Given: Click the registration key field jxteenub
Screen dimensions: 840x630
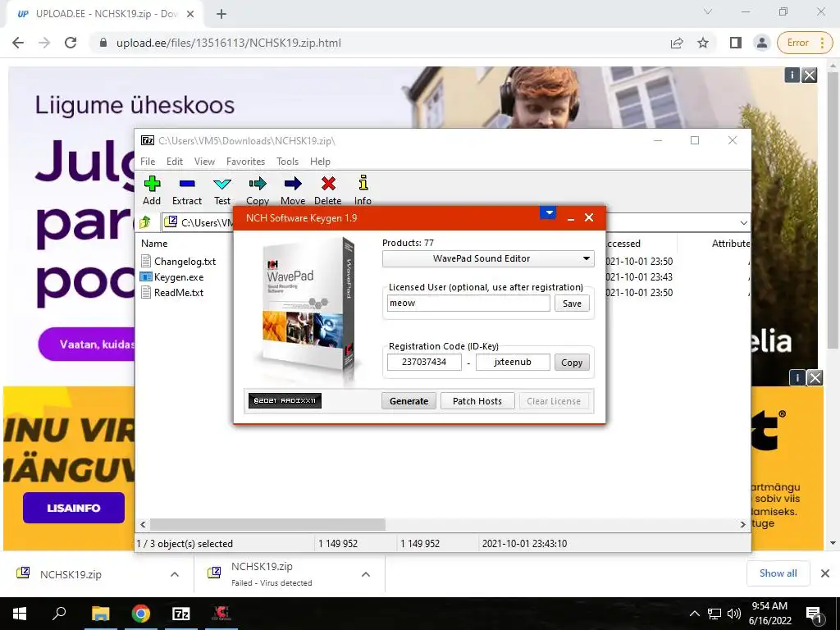Looking at the screenshot, I should (513, 362).
